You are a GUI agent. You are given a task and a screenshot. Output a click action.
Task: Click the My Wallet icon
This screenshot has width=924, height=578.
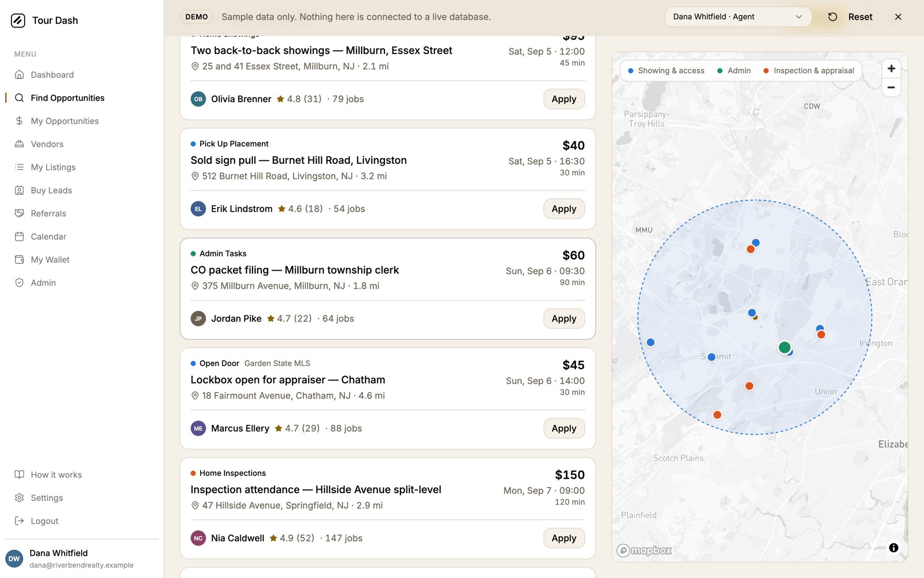[x=20, y=259]
